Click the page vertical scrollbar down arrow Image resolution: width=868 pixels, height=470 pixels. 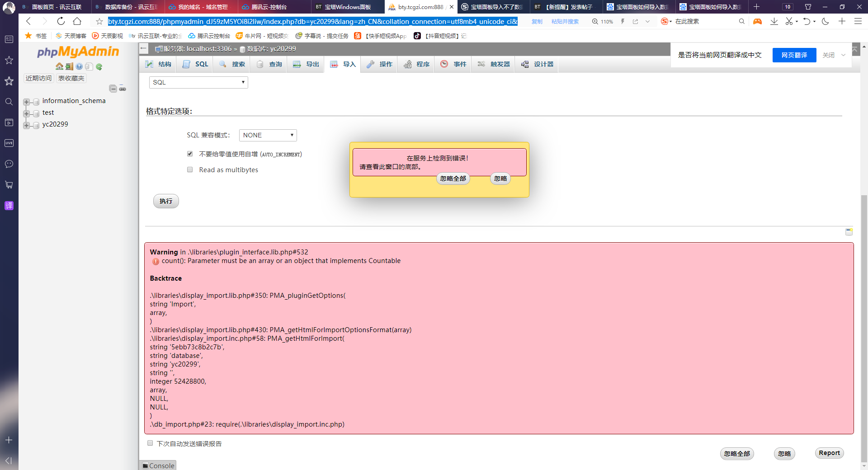click(864, 466)
